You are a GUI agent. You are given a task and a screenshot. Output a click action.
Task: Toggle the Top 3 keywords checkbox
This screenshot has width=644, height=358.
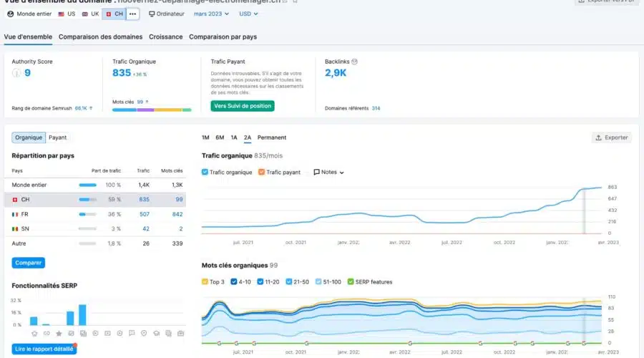point(205,282)
